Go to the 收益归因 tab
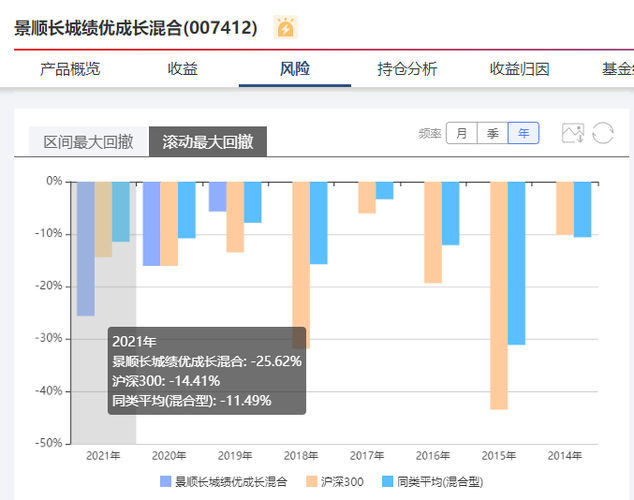Viewport: 634px width, 500px height. [x=520, y=69]
